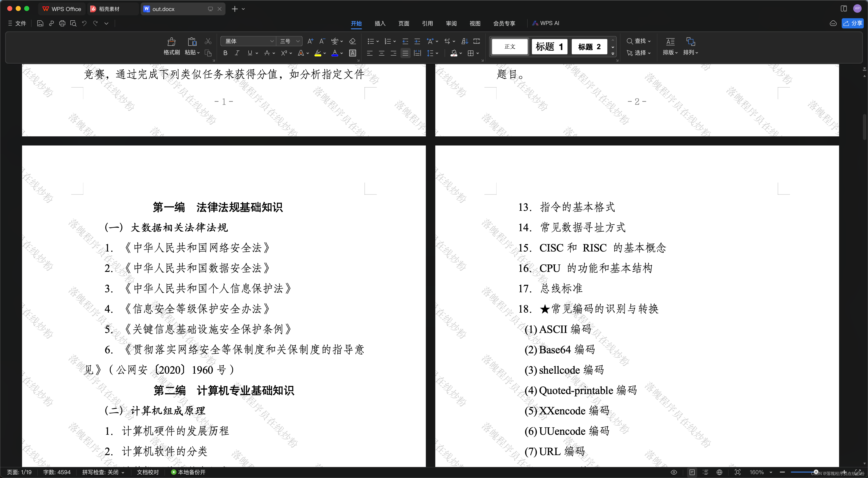Viewport: 868px width, 478px height.
Task: Open the save icon in quick toolbar
Action: 40,23
